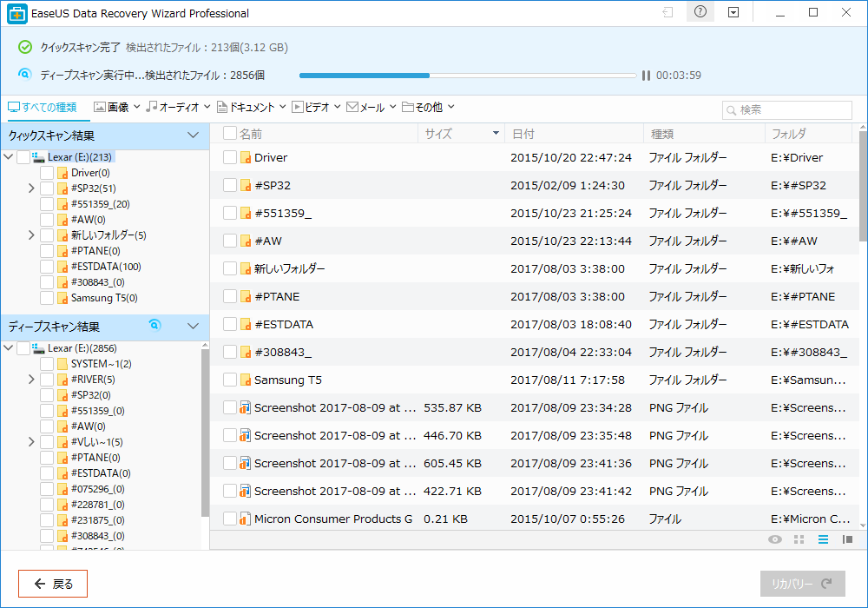Sort by the フォルダ column header
The height and width of the screenshot is (608, 868).
[x=808, y=134]
